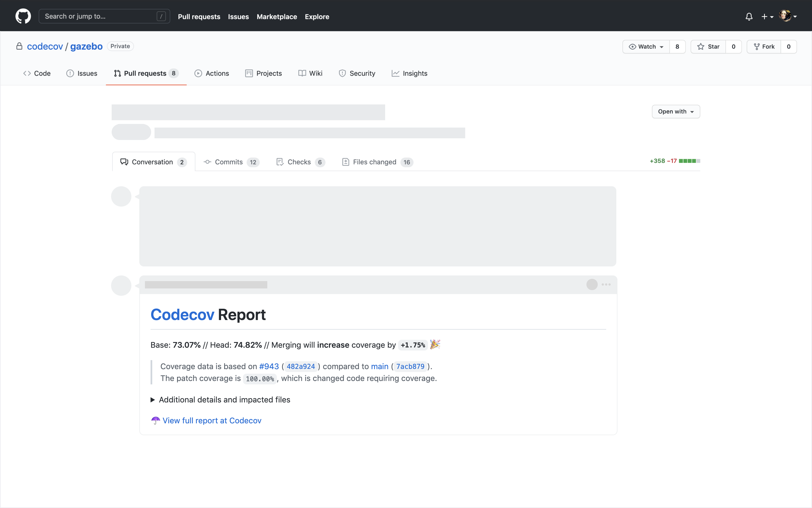Open the user avatar menu
This screenshot has height=508, width=812.
coord(788,16)
